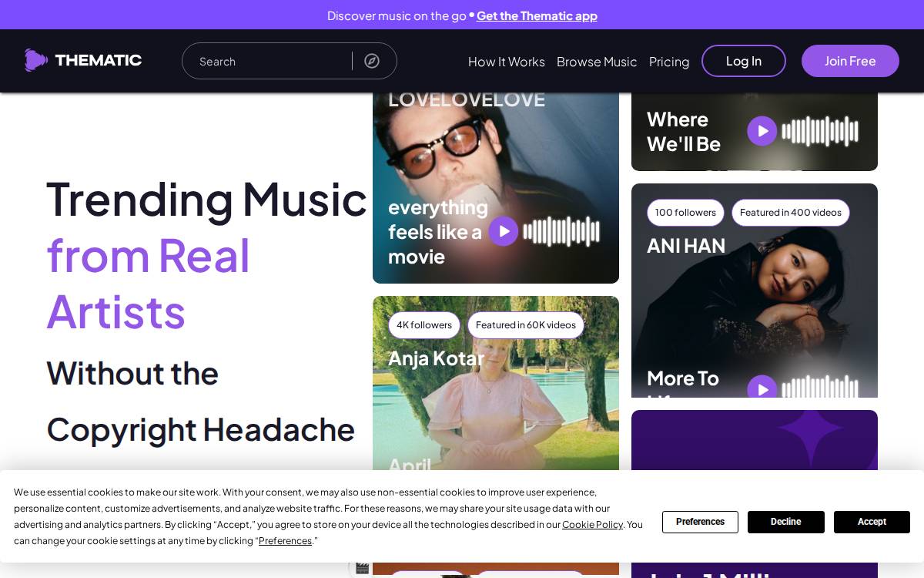Click song title 'Where We'll Be'
Screen dimensions: 924x578
tap(684, 132)
